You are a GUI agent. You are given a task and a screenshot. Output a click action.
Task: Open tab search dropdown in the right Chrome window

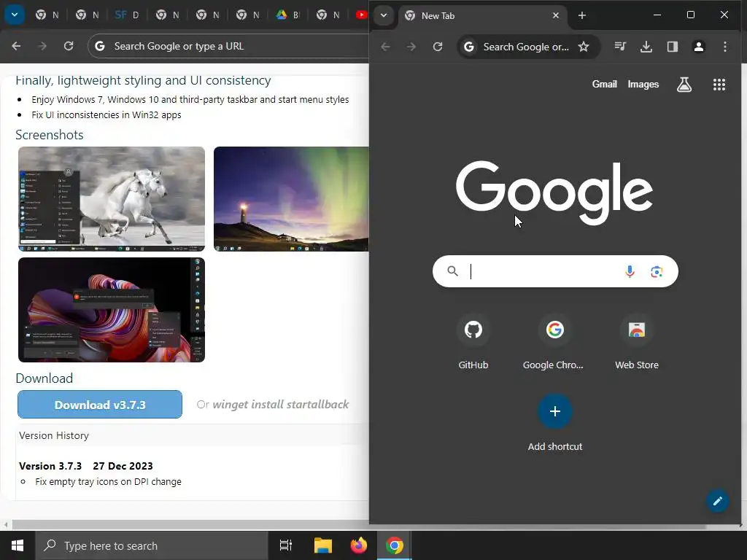tap(384, 15)
